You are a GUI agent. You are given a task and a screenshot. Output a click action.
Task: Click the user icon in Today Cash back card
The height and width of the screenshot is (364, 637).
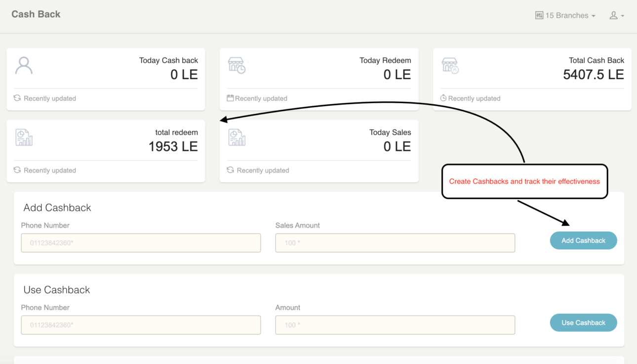[x=24, y=66]
